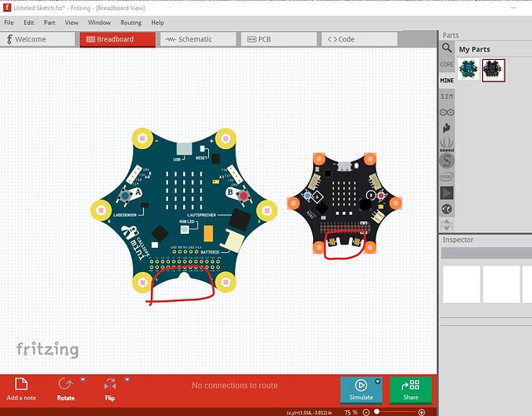The image size is (532, 416).
Task: Open the Edit menu
Action: 28,22
